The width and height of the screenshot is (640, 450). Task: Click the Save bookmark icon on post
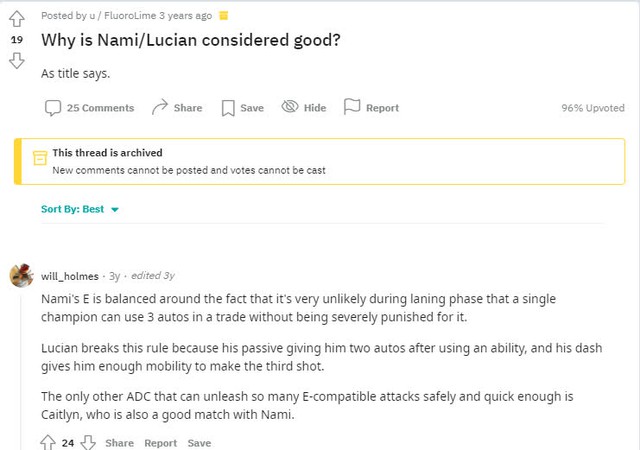click(228, 108)
